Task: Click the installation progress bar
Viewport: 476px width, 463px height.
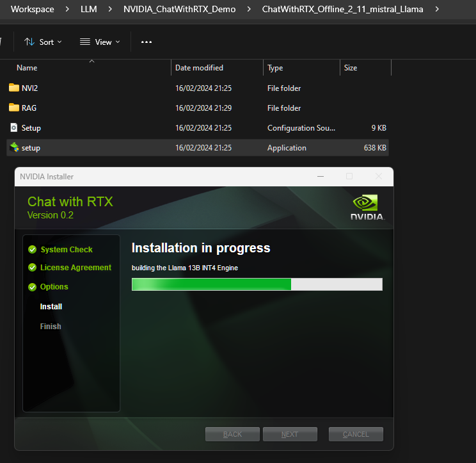Action: click(x=257, y=284)
